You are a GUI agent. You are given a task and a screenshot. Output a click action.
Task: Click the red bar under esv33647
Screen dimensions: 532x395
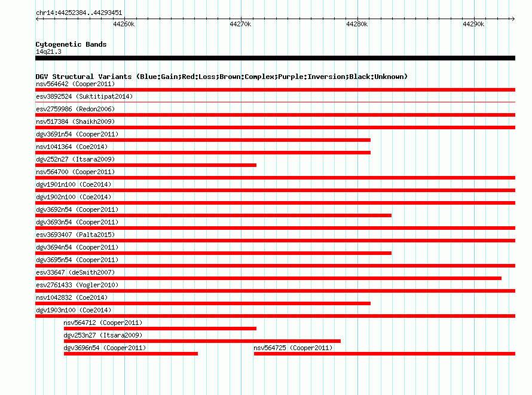point(268,278)
